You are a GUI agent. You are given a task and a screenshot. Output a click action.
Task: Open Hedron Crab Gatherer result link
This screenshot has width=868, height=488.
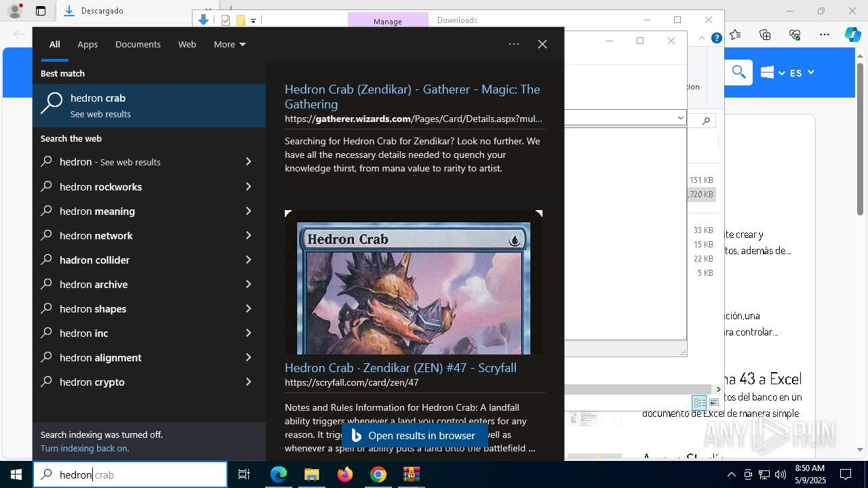coord(412,96)
